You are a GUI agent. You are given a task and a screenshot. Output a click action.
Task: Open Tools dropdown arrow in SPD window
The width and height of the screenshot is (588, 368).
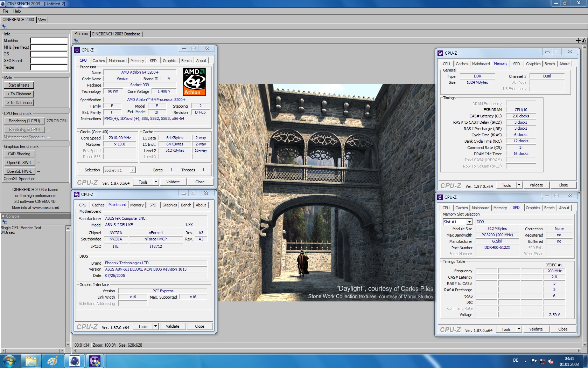(x=519, y=329)
